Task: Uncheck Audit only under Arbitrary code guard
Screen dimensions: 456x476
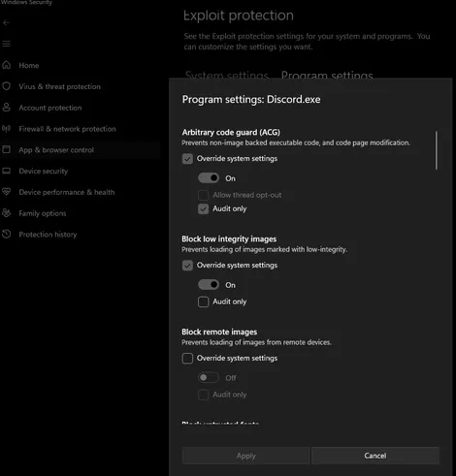Action: (x=203, y=208)
